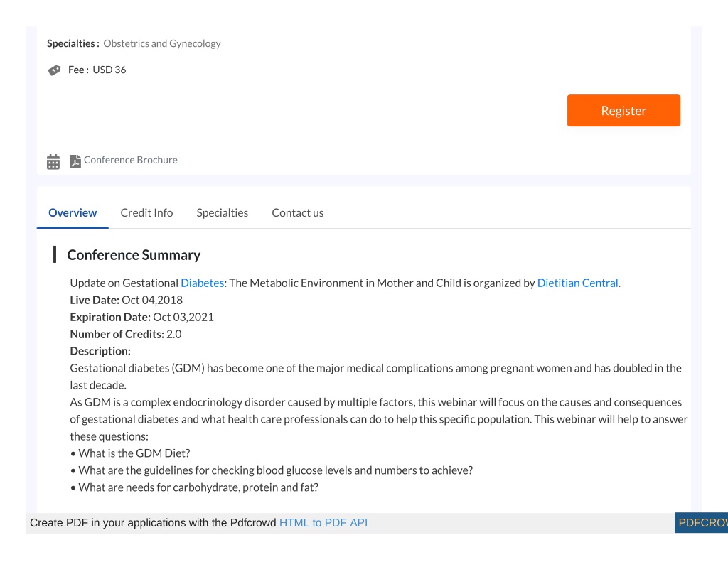
Task: Click the PDF file icon beside Conference Brochure
Action: (75, 161)
